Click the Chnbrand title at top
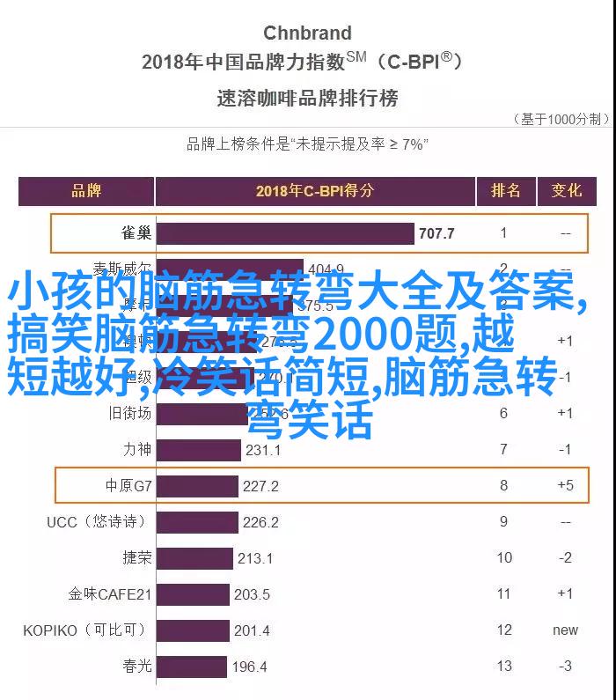 [x=307, y=33]
